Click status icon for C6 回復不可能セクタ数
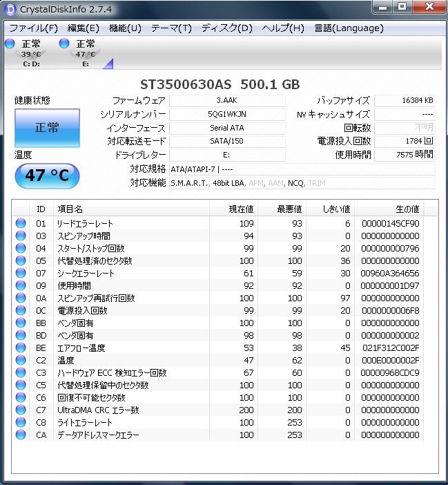Image resolution: width=448 pixels, height=485 pixels. click(x=21, y=397)
